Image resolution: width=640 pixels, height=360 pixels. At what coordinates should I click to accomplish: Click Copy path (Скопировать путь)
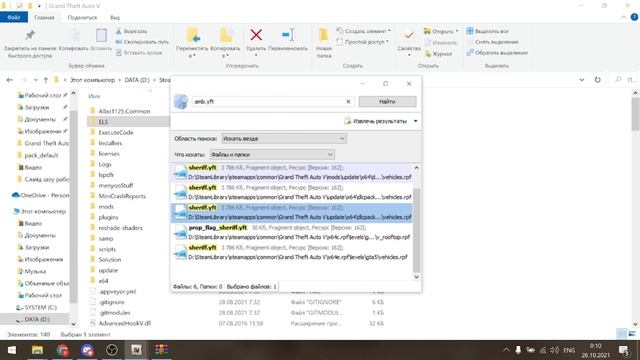pyautogui.click(x=142, y=42)
